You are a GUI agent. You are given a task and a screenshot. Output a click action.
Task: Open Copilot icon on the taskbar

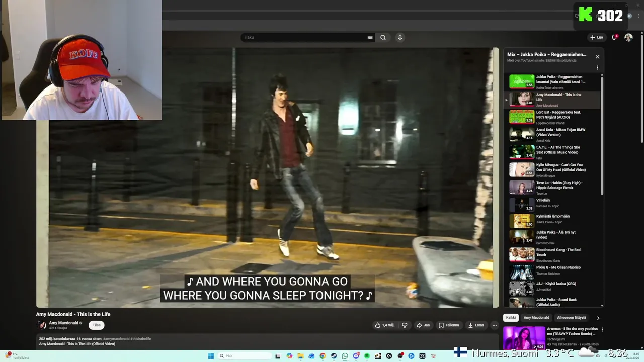click(289, 356)
